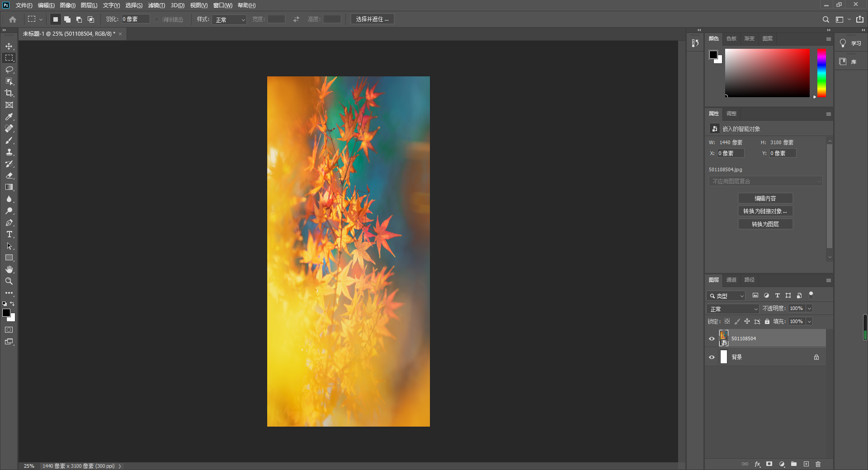The image size is (868, 470).
Task: Select the Eyedropper tool
Action: pos(9,117)
